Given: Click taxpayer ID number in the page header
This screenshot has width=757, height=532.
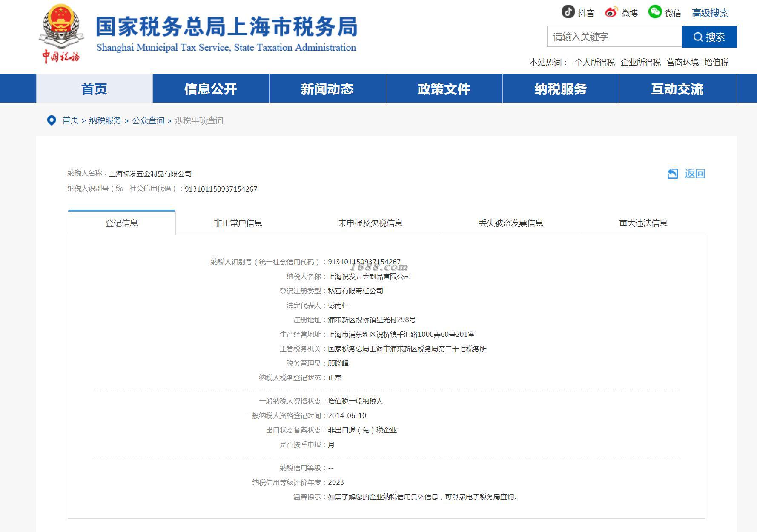Looking at the screenshot, I should point(221,189).
